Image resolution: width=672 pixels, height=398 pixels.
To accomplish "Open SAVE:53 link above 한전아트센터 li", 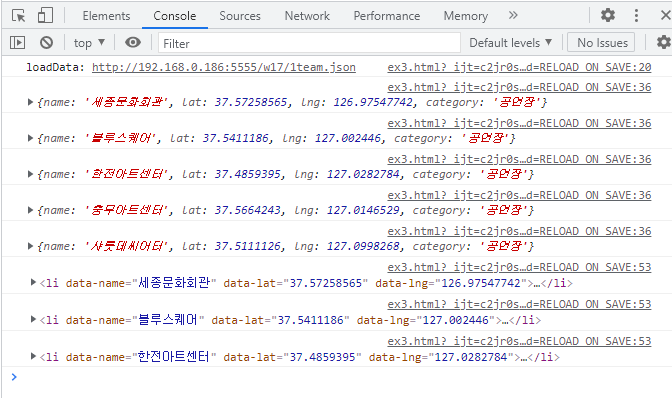I will (x=519, y=341).
